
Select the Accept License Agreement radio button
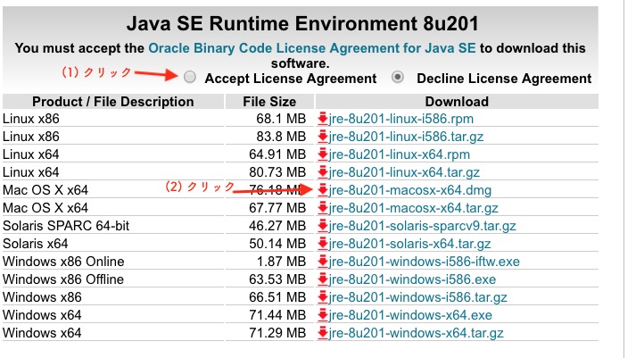190,77
